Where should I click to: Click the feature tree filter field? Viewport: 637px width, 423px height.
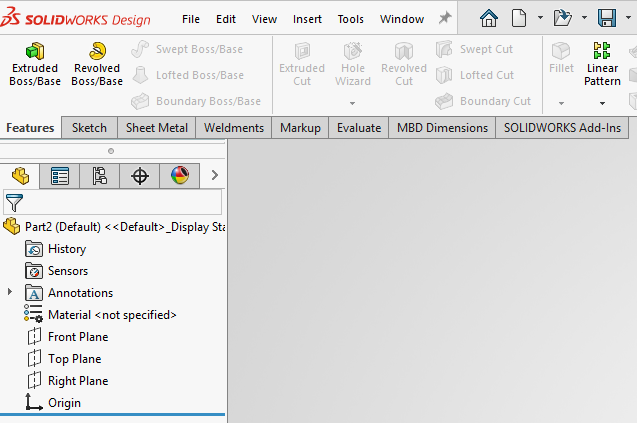113,202
